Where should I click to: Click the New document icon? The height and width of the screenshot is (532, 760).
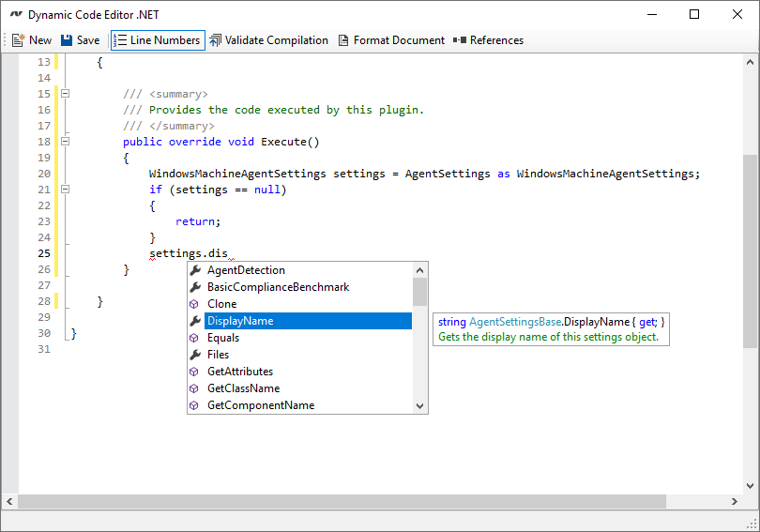(x=19, y=40)
